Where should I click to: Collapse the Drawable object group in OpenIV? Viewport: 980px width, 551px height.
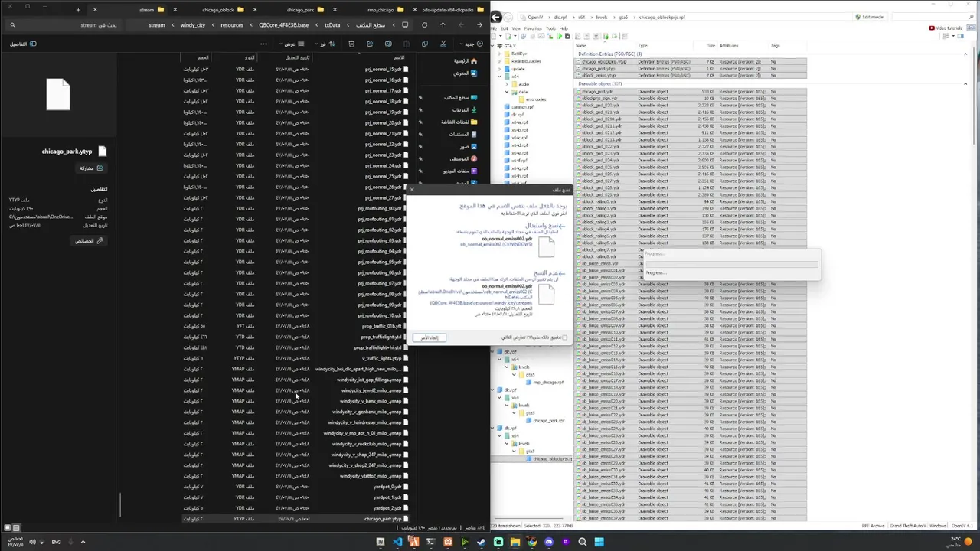(x=965, y=84)
